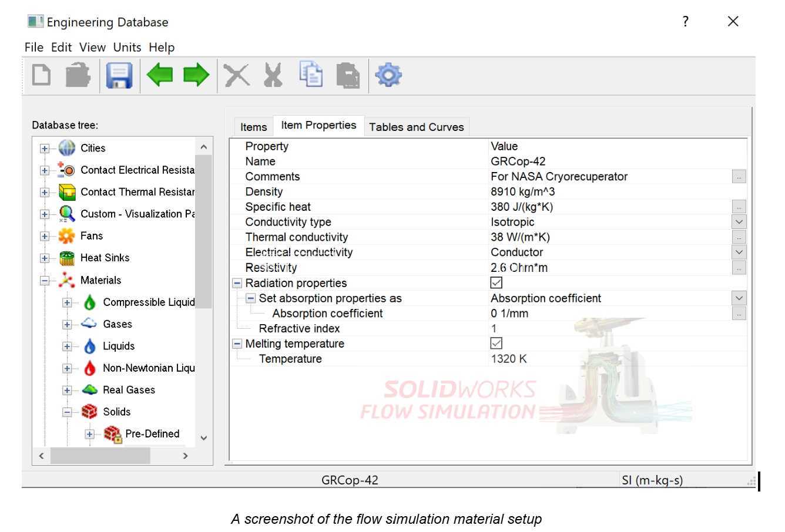Switch to the Items tab
Viewport: 785px width, 532px height.
pyautogui.click(x=254, y=127)
